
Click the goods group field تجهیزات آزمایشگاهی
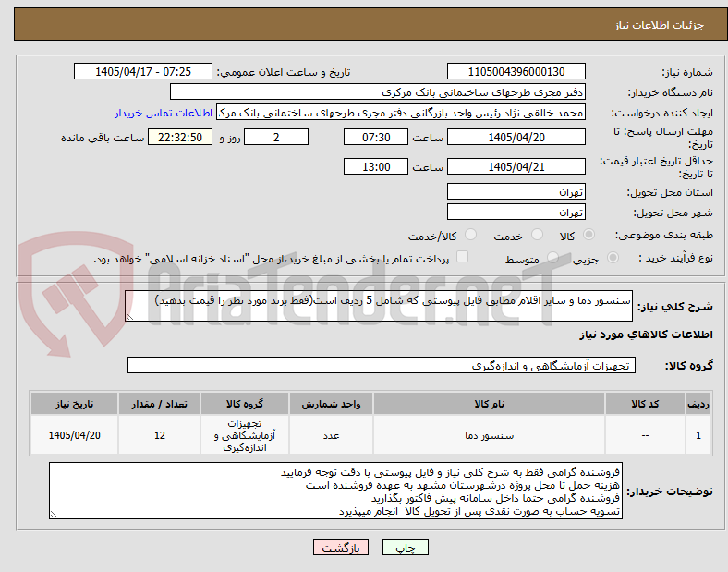pos(382,365)
